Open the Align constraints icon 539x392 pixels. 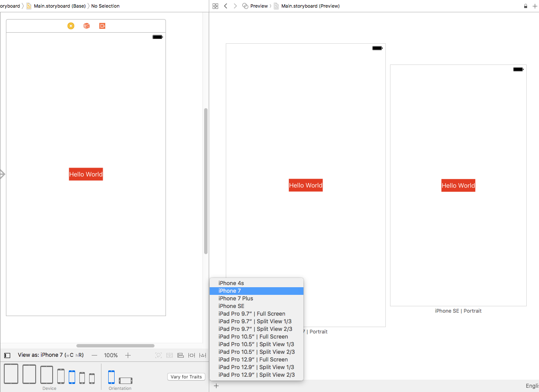[x=180, y=355]
